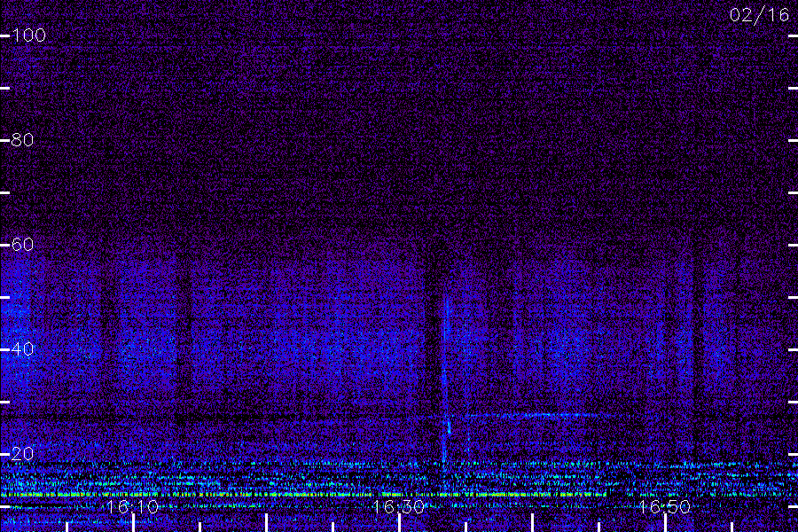This screenshot has height=532, width=798.
Task: Click the 40 frequency axis label
Action: point(22,349)
